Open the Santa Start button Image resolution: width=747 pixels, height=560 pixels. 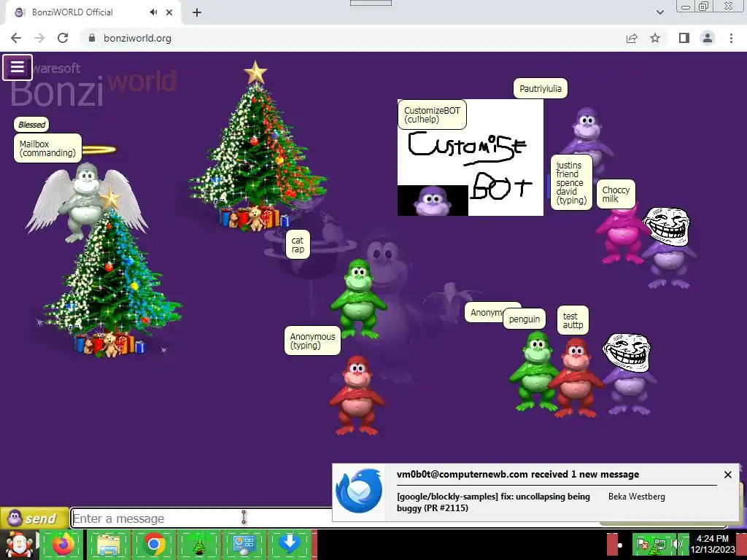coord(19,545)
